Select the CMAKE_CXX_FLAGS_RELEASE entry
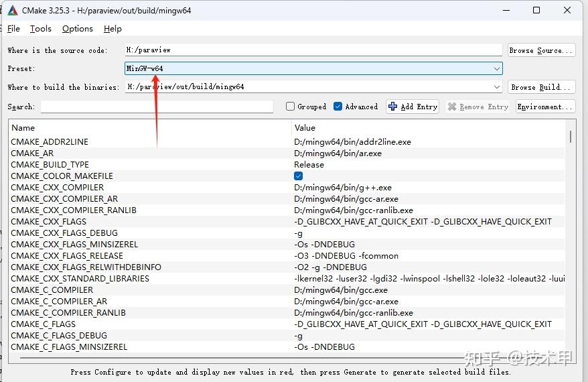 67,256
